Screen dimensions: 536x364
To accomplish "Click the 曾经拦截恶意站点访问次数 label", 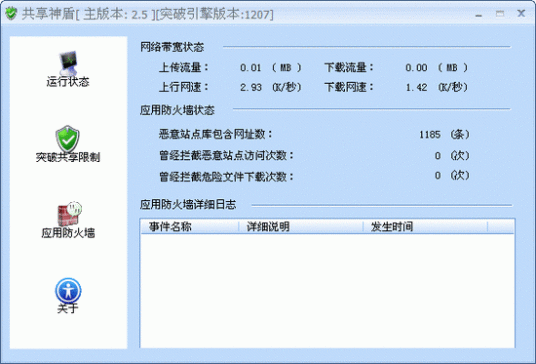I will tap(226, 156).
